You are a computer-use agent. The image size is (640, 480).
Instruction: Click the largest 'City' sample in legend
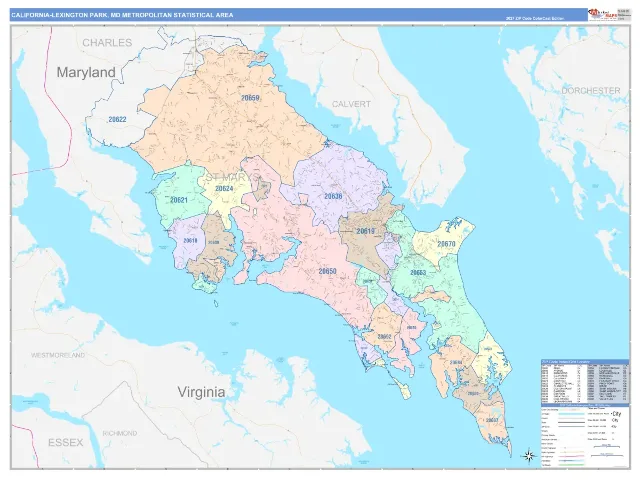(616, 414)
